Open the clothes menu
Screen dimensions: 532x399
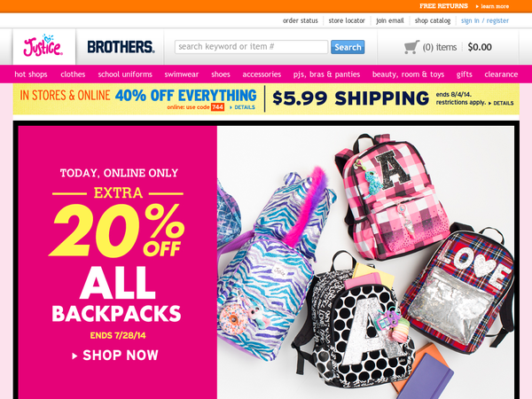click(73, 74)
